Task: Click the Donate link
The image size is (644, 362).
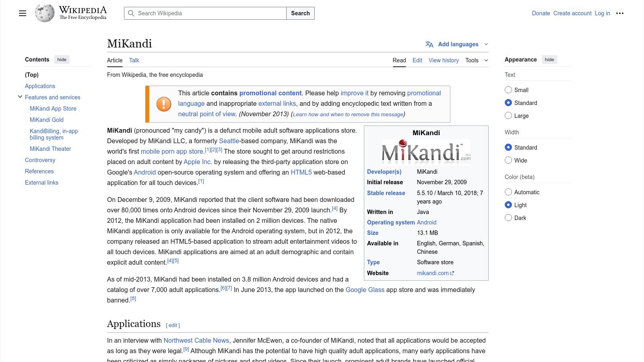Action: (x=541, y=13)
